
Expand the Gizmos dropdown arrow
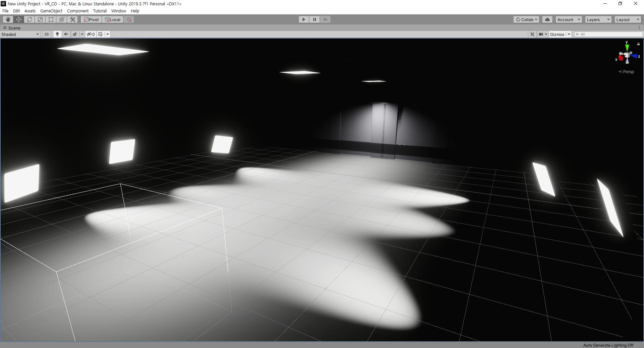pos(569,34)
